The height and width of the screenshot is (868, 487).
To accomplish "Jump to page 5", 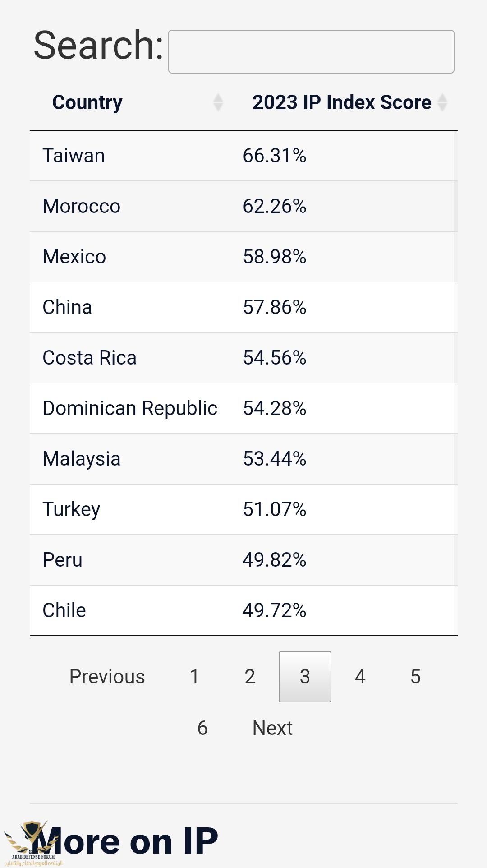I will (415, 677).
